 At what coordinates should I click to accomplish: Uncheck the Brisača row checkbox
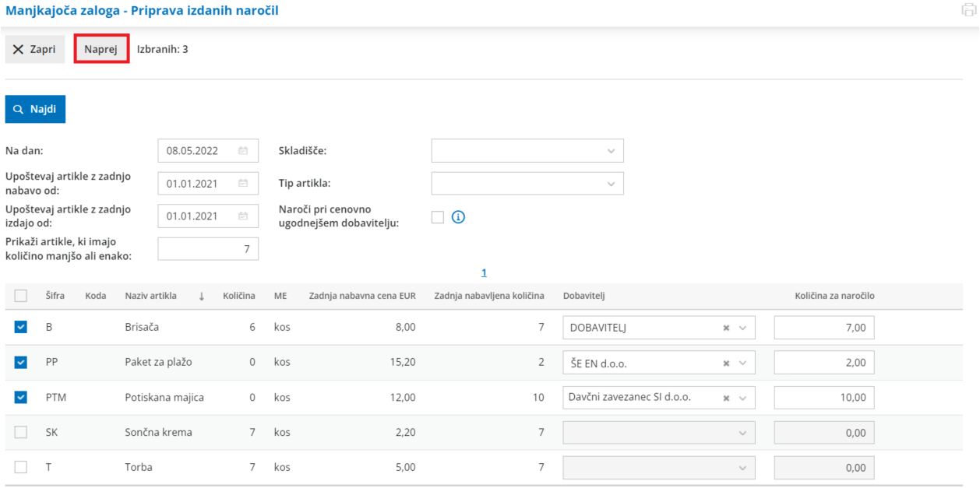coord(21,328)
